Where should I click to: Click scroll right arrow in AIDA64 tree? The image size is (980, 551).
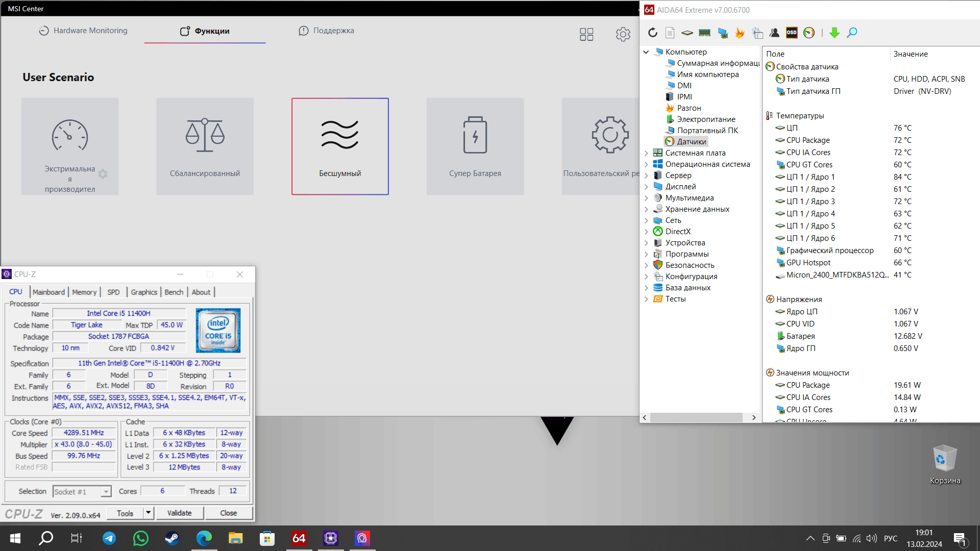[754, 417]
